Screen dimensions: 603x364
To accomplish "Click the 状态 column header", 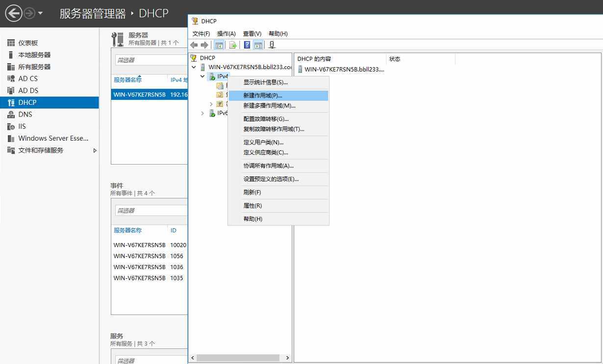I will pos(421,59).
